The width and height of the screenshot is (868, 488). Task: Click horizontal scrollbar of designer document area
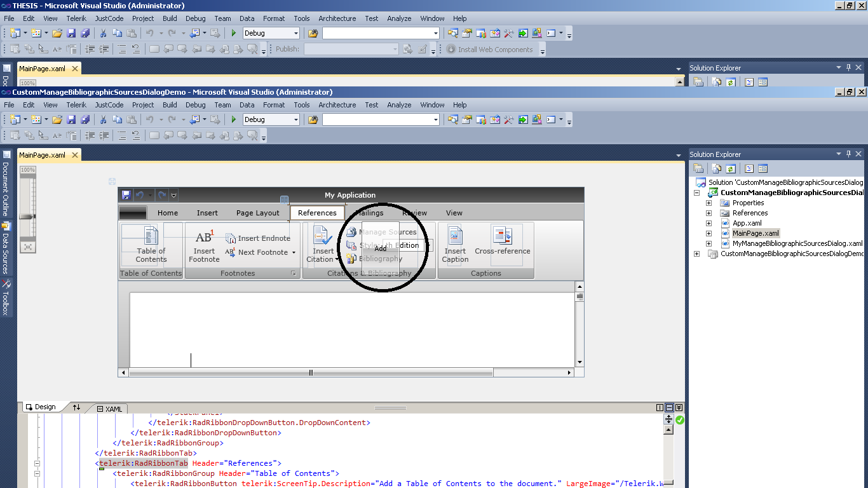pyautogui.click(x=347, y=372)
